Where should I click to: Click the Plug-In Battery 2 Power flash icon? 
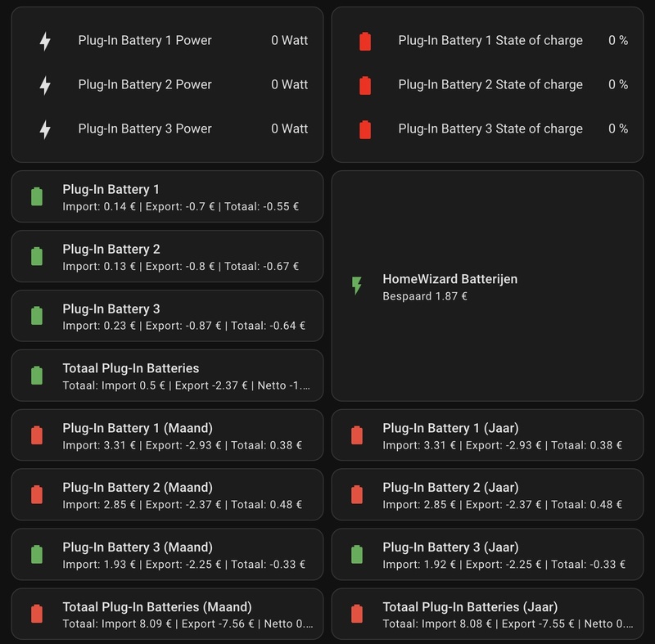[45, 85]
